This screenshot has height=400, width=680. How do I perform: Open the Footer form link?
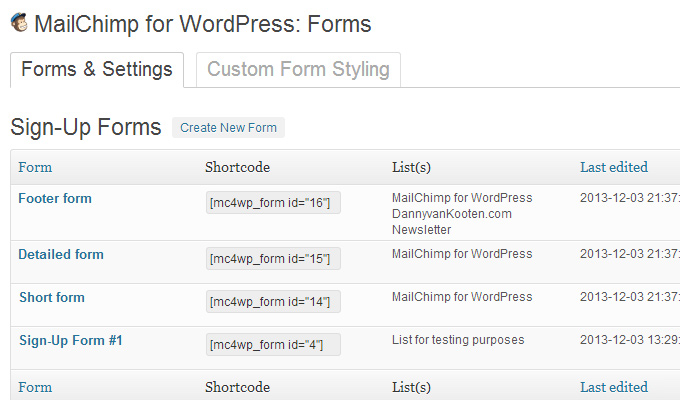click(x=55, y=199)
